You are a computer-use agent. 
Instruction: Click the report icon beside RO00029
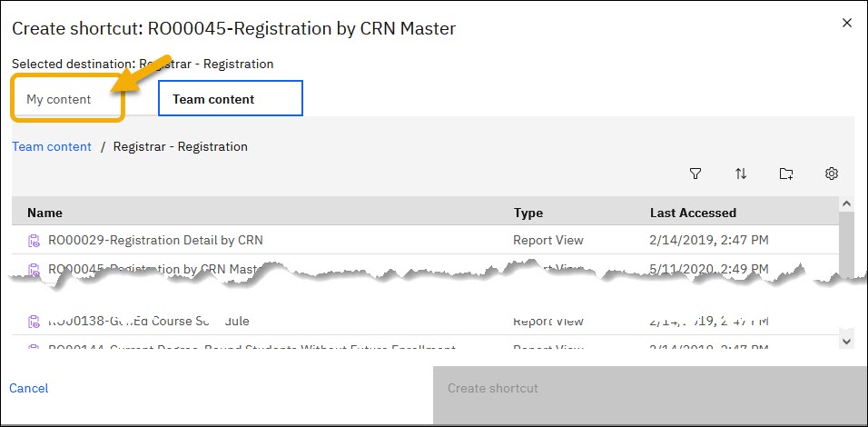pos(34,241)
